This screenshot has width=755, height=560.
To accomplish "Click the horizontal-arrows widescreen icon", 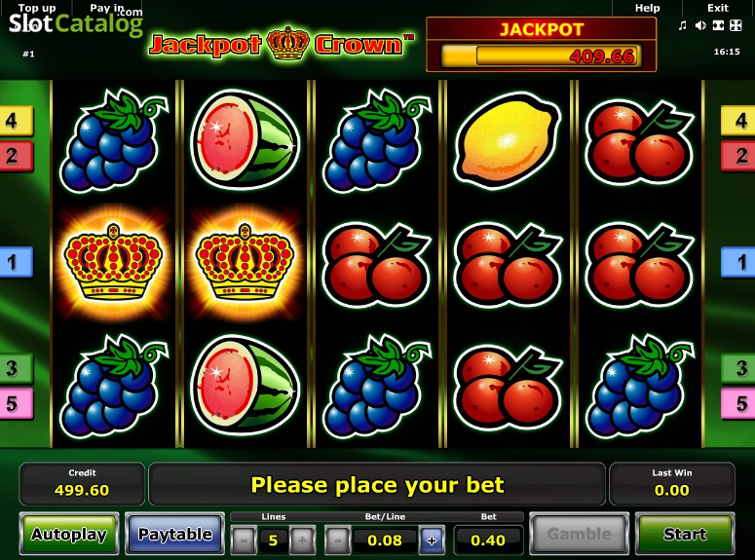I will (x=718, y=25).
